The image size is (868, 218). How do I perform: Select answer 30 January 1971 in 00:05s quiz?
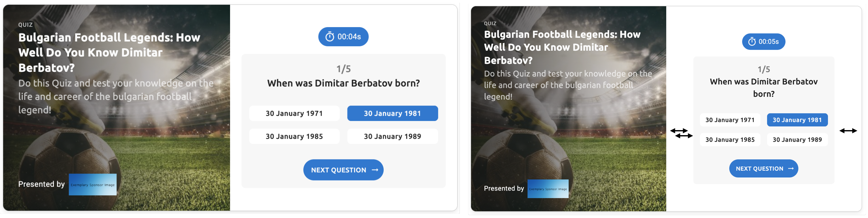coord(730,120)
